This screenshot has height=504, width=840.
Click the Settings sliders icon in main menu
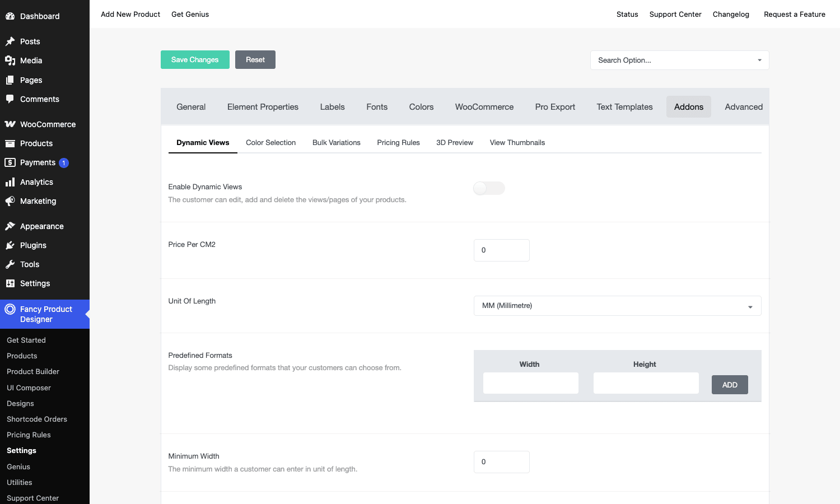click(10, 283)
